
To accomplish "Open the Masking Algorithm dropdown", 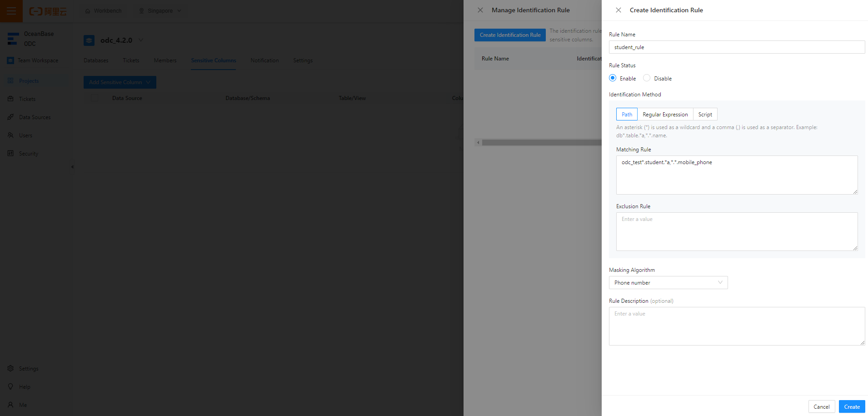I will 668,283.
